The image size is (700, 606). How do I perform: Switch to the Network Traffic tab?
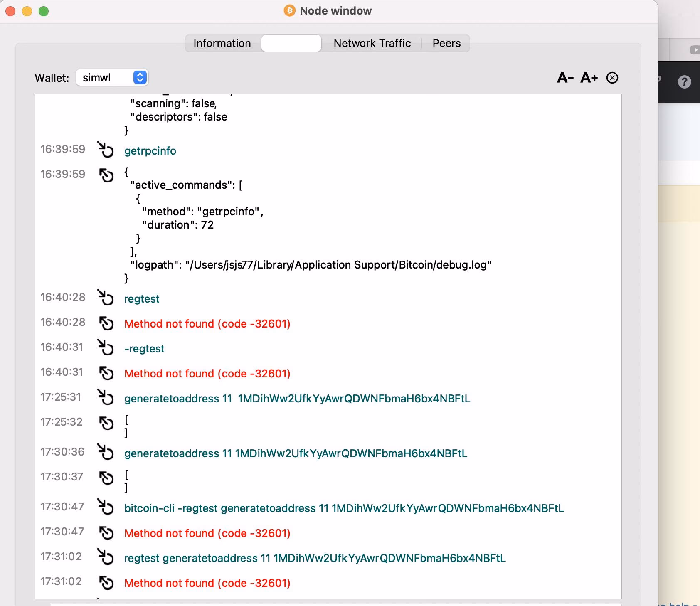371,43
